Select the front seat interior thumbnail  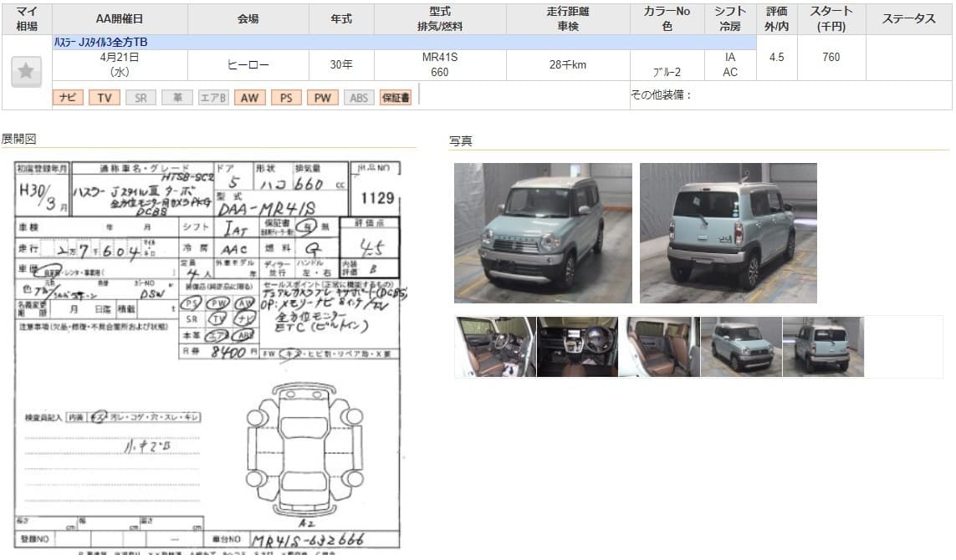(496, 346)
